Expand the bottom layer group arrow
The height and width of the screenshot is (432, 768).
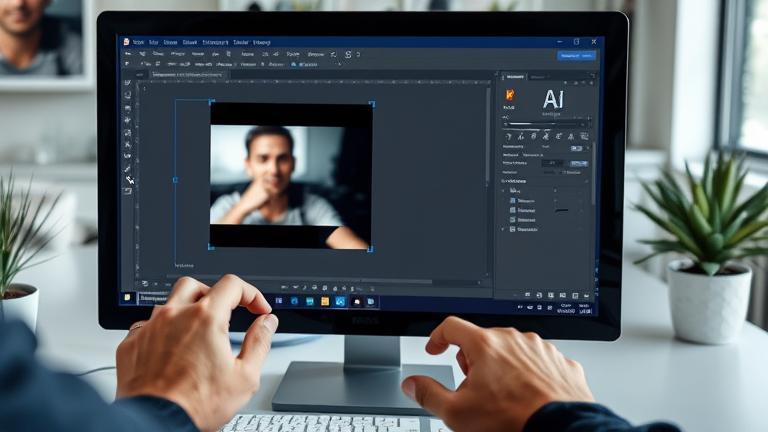tap(503, 229)
